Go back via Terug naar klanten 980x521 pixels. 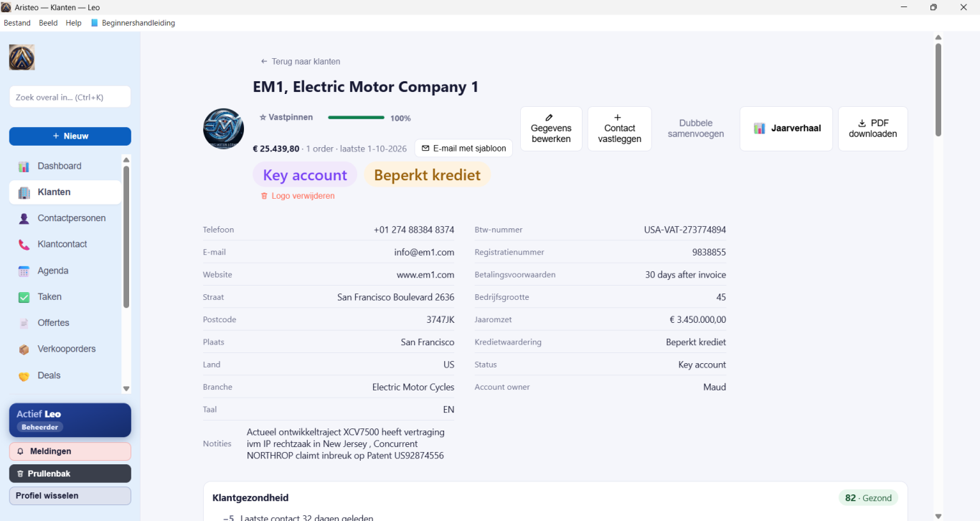(301, 62)
